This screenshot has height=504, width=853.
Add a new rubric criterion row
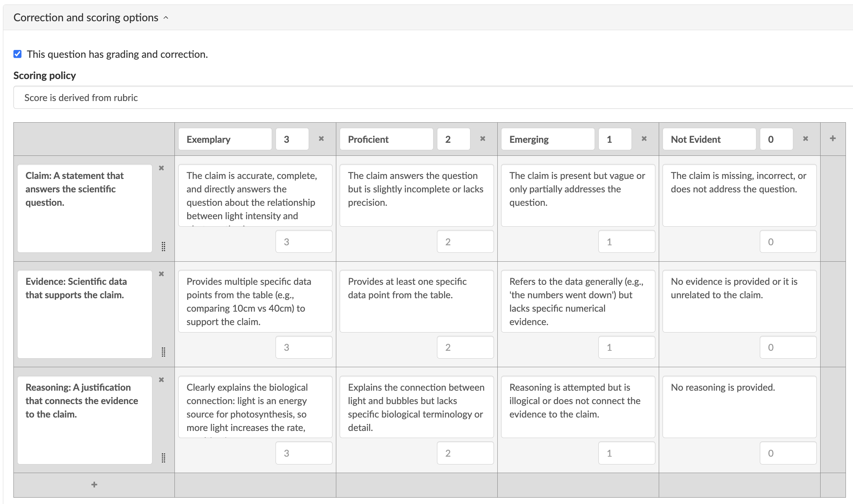click(94, 485)
